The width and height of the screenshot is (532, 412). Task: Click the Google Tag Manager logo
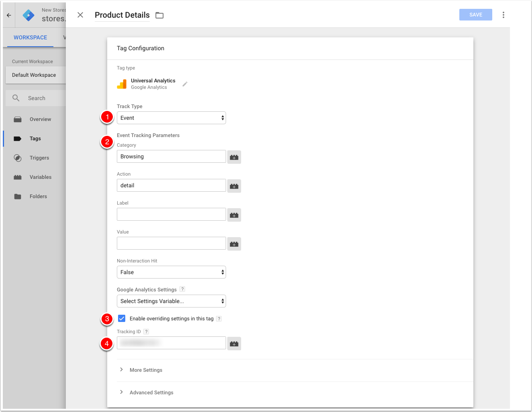pyautogui.click(x=29, y=15)
